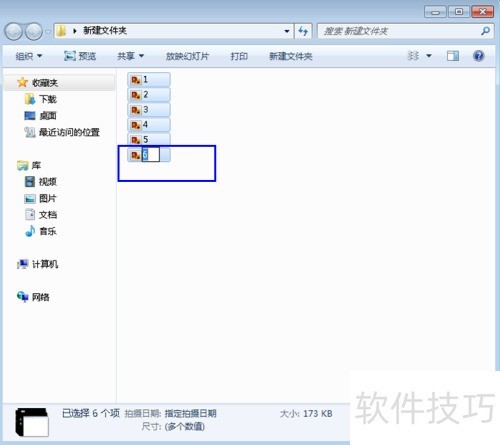This screenshot has width=500, height=445.
Task: Open the 共享 dropdown menu
Action: [x=130, y=56]
